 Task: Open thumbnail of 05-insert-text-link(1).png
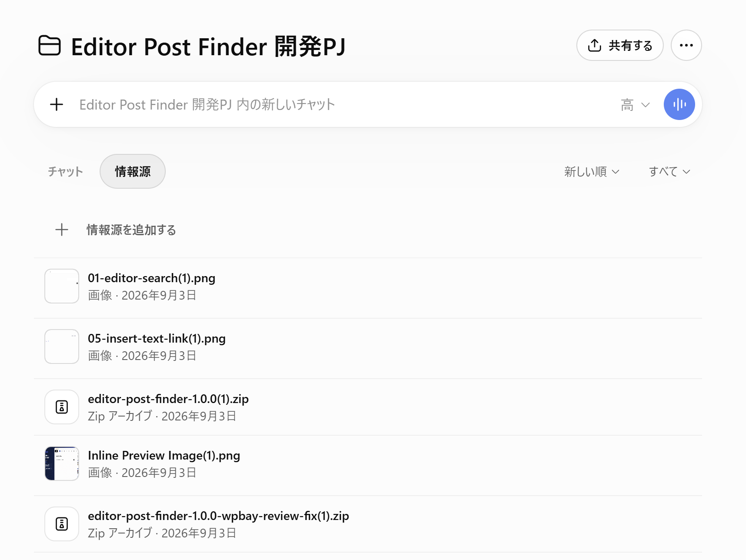(62, 347)
